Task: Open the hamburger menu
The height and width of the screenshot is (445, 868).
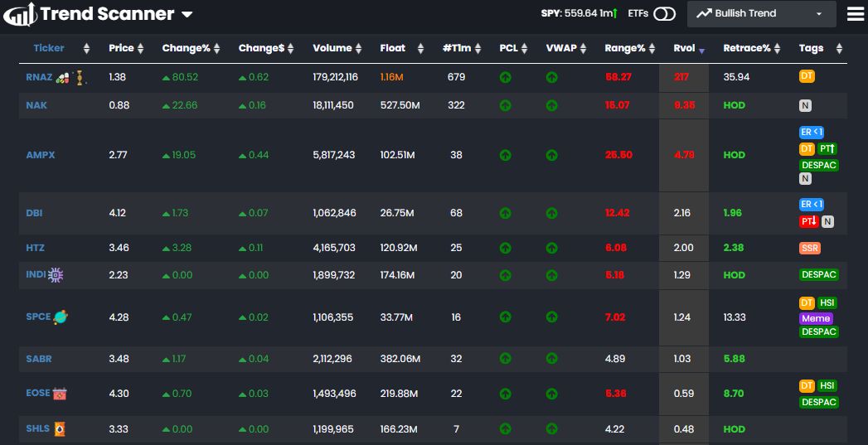Action: click(856, 14)
